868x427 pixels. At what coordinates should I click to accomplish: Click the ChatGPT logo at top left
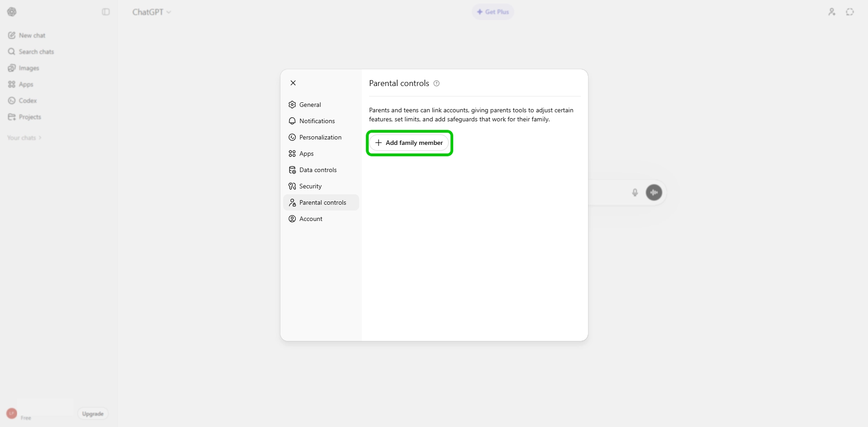[12, 12]
